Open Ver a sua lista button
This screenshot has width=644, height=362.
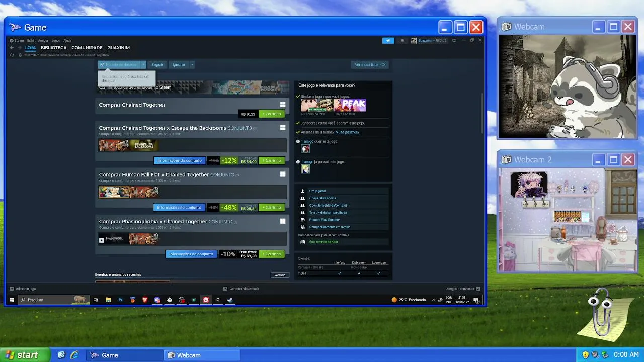coord(370,64)
